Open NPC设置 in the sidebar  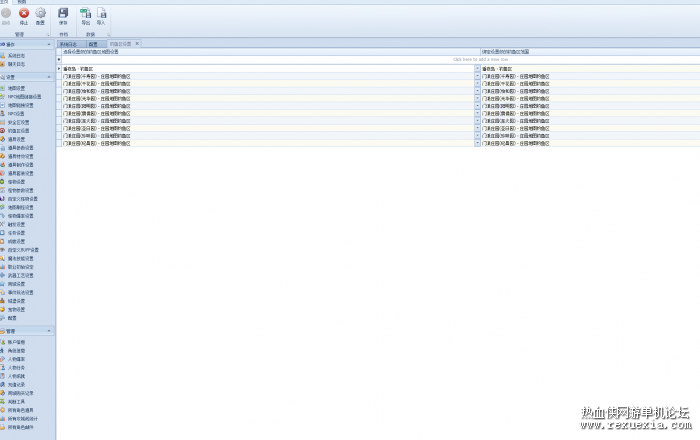pos(16,114)
